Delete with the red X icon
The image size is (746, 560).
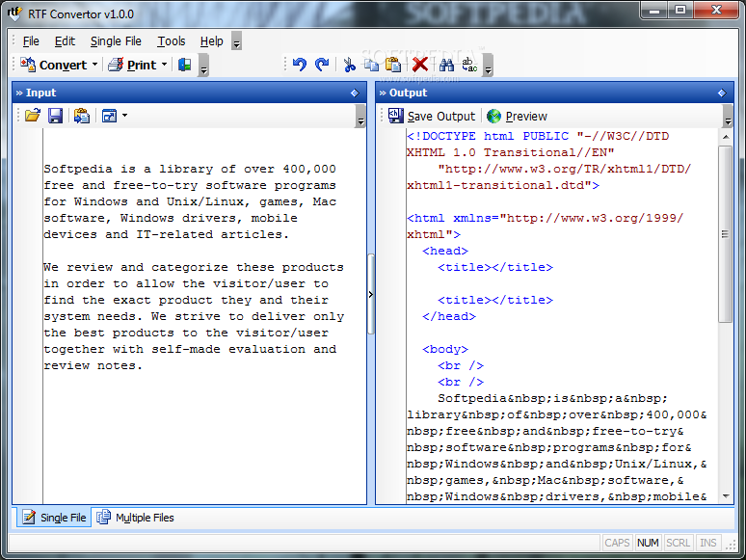coord(420,65)
